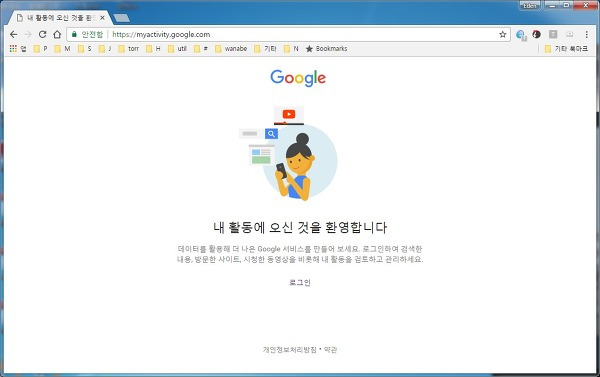Open the 기타 bookmark folder
The image size is (600, 377).
point(266,49)
